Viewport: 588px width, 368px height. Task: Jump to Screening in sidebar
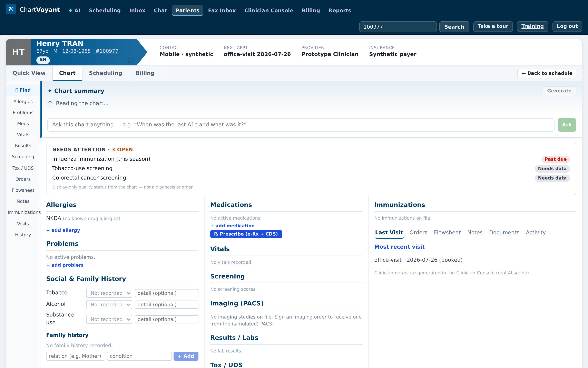click(x=23, y=157)
